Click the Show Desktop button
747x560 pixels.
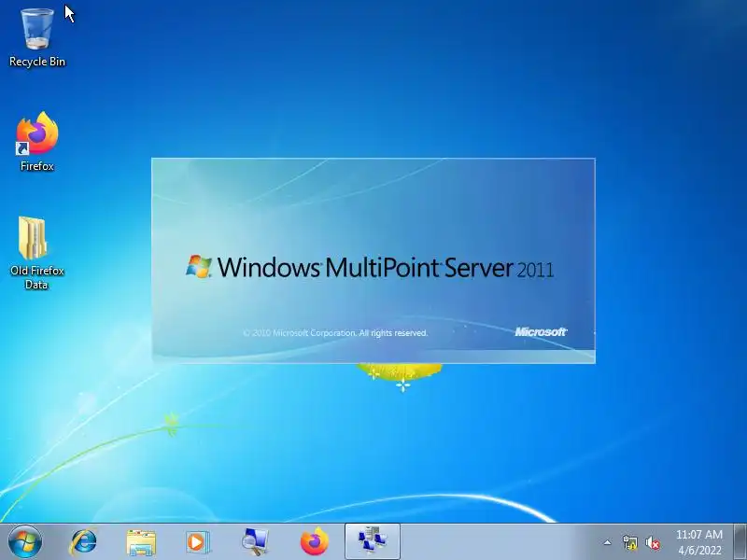740,541
